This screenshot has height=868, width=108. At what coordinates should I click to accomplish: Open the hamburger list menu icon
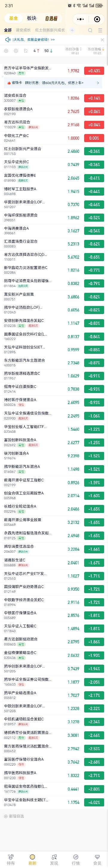100,30
